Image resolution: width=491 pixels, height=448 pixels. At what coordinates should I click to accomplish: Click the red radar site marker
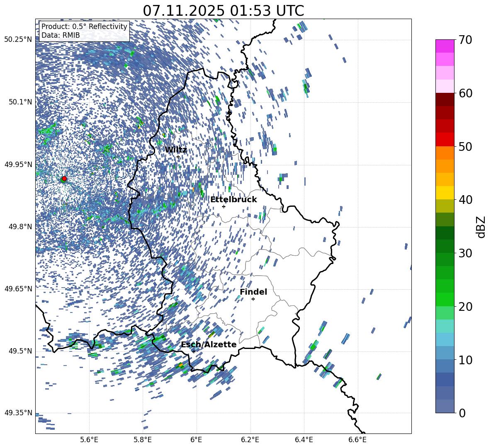click(x=64, y=179)
